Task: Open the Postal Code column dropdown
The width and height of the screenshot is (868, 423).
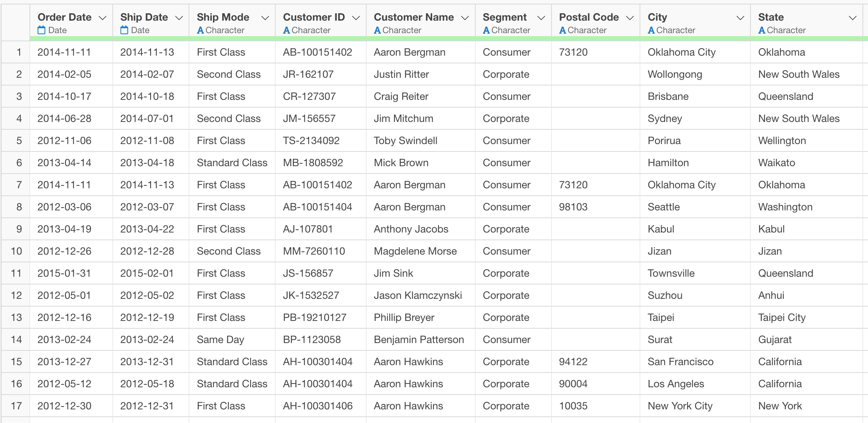Action: tap(630, 17)
